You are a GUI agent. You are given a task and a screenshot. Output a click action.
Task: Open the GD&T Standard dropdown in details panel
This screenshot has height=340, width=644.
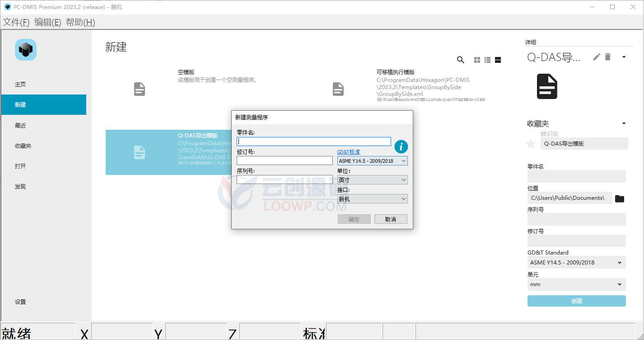point(577,262)
